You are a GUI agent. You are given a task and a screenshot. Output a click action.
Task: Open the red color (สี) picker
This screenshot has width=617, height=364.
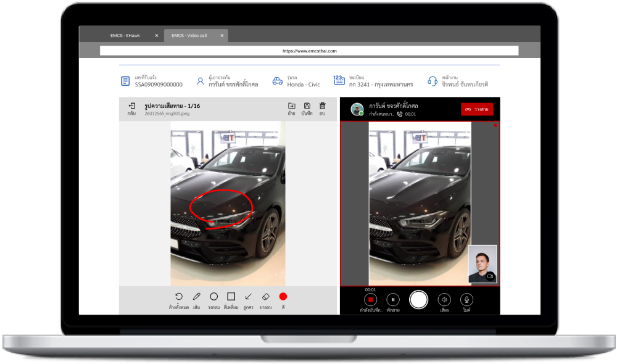click(x=283, y=296)
